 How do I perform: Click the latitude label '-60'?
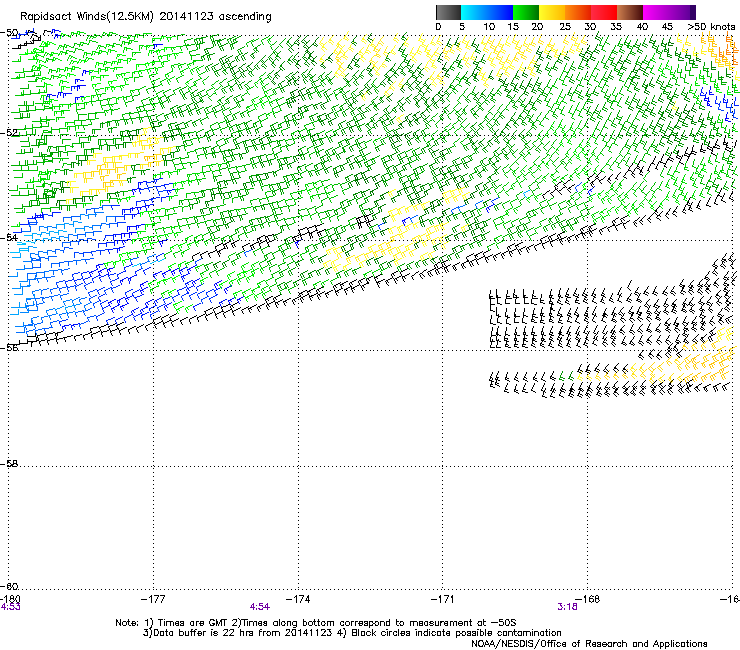(x=9, y=586)
